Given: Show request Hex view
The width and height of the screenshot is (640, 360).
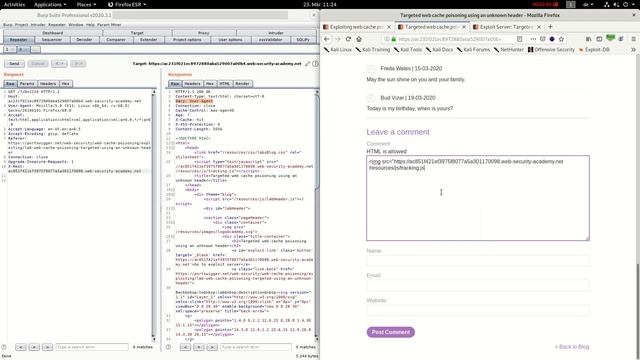Looking at the screenshot, I should tap(65, 84).
